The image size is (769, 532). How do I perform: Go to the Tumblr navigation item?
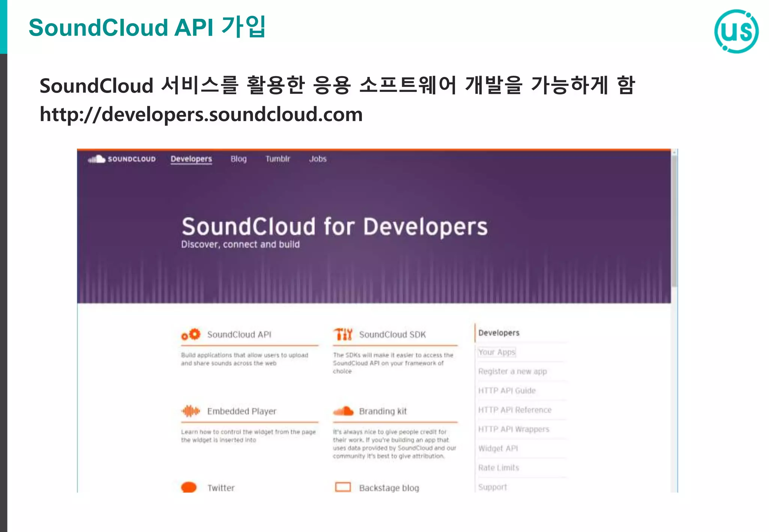tap(278, 159)
